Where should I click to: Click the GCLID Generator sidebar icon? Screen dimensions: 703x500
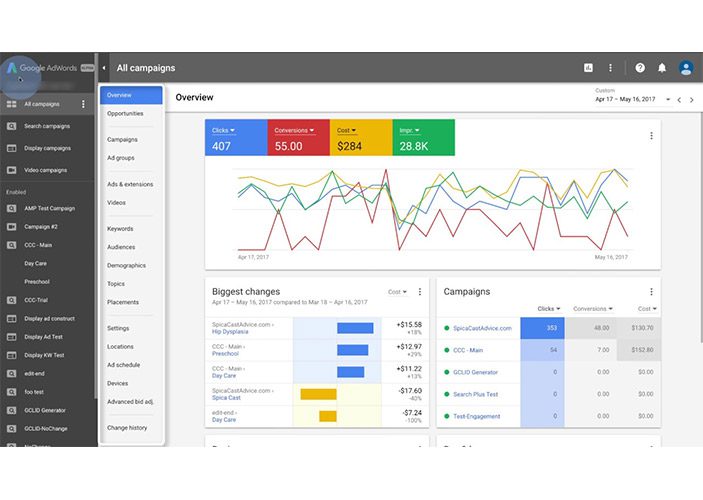point(12,410)
